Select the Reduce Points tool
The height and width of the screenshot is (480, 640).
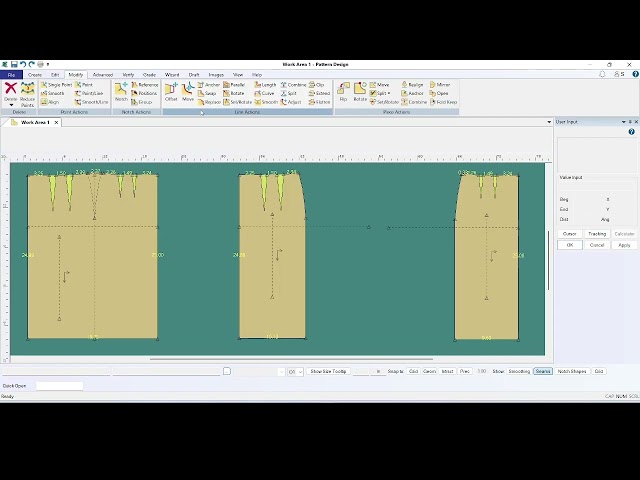27,94
